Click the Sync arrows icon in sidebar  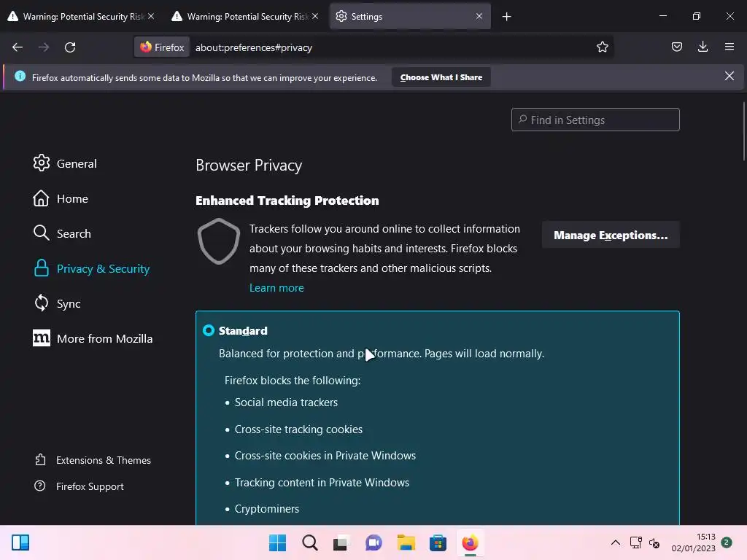tap(42, 303)
